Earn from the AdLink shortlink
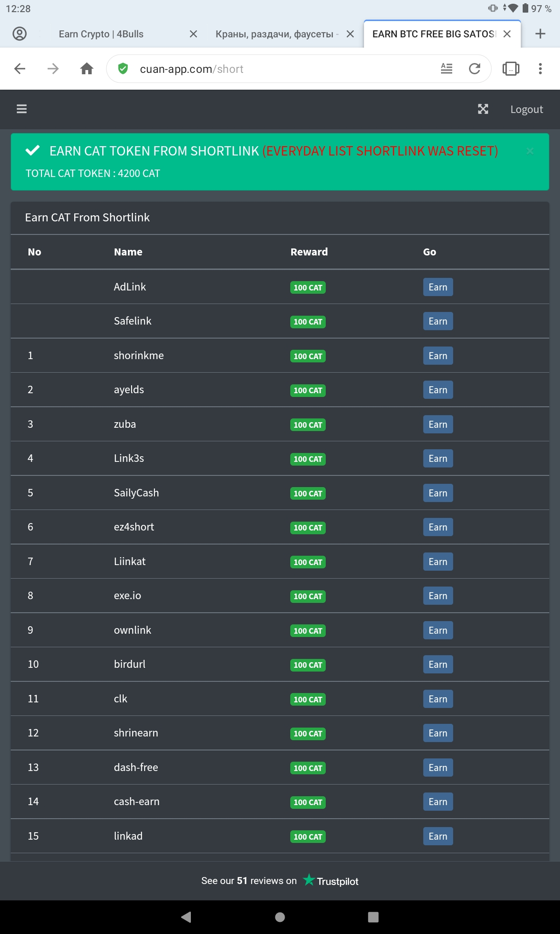Screen dimensions: 560x934 (438, 287)
